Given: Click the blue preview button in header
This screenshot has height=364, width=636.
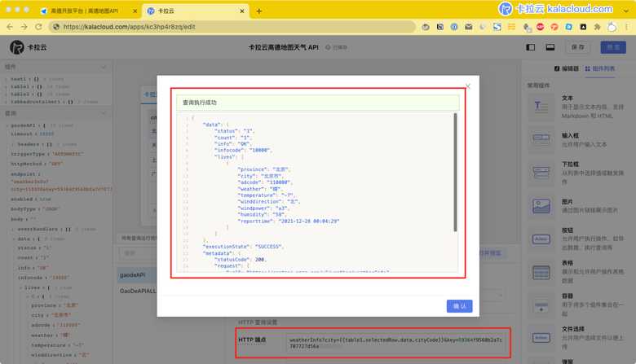Looking at the screenshot, I should click(613, 47).
